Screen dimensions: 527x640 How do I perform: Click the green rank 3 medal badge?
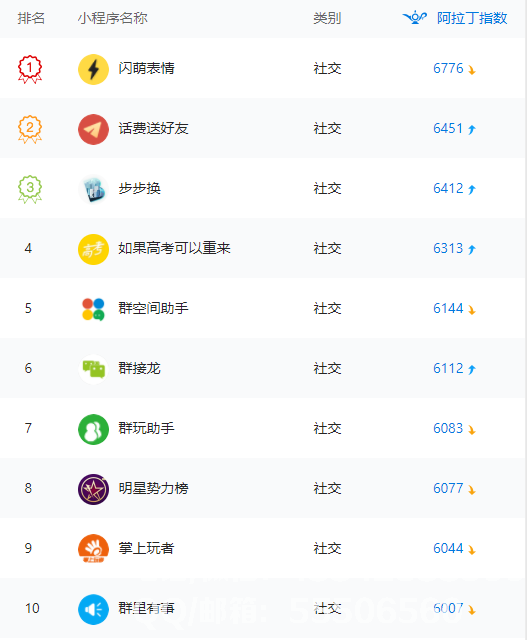coord(30,189)
